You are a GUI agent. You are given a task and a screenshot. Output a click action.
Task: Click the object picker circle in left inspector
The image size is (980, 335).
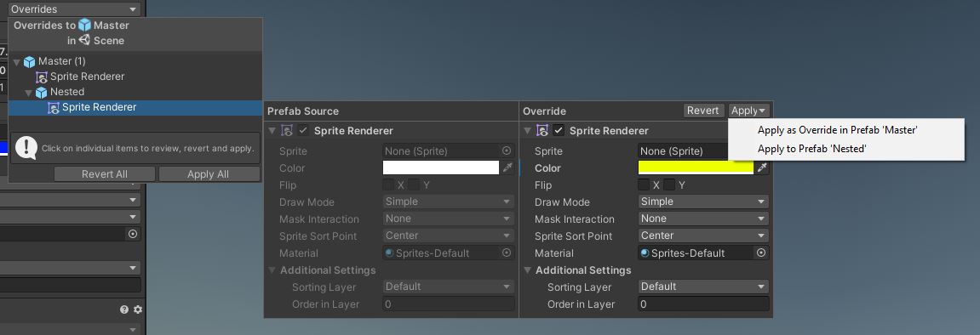coord(133,234)
